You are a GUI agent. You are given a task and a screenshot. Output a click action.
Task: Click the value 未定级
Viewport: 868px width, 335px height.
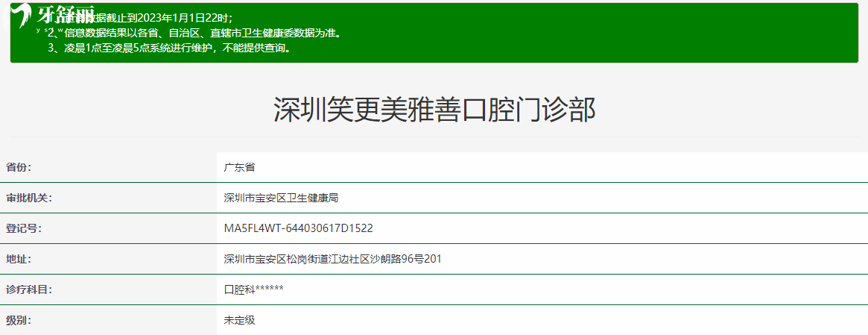click(239, 320)
